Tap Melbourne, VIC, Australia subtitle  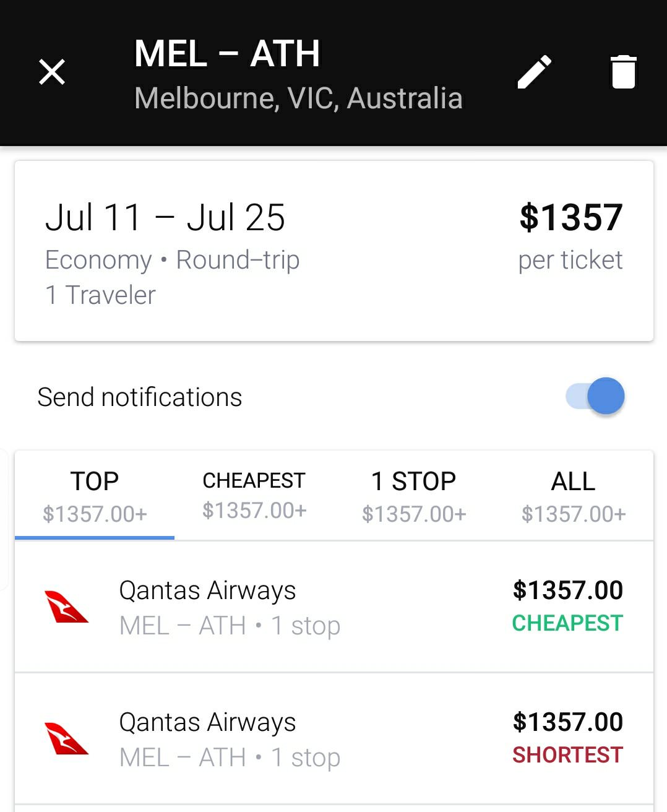click(x=298, y=98)
